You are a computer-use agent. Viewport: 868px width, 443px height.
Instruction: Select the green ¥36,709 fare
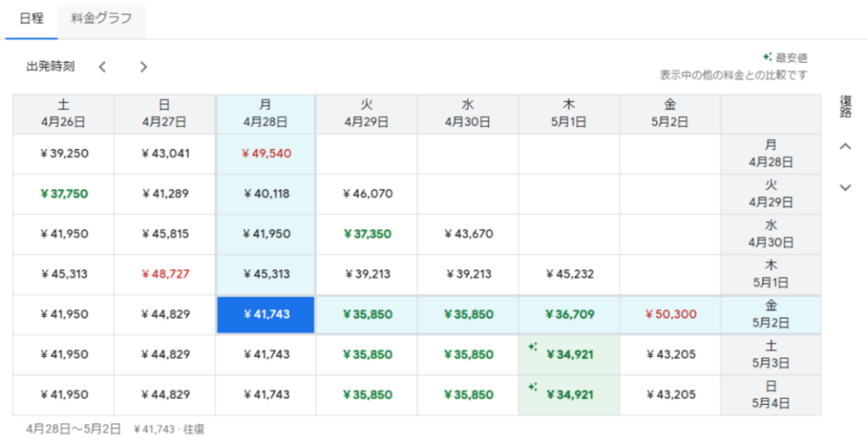[569, 315]
